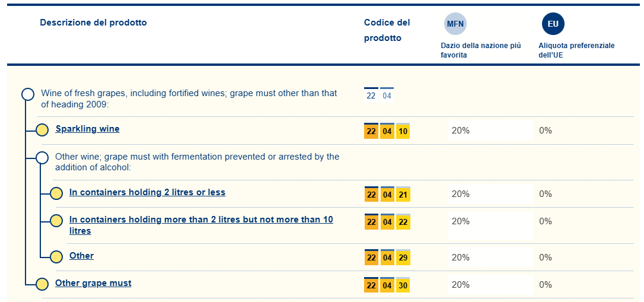Collapse the Wine of fresh grapes node
Viewport: 644px width, 302px height.
click(x=27, y=94)
